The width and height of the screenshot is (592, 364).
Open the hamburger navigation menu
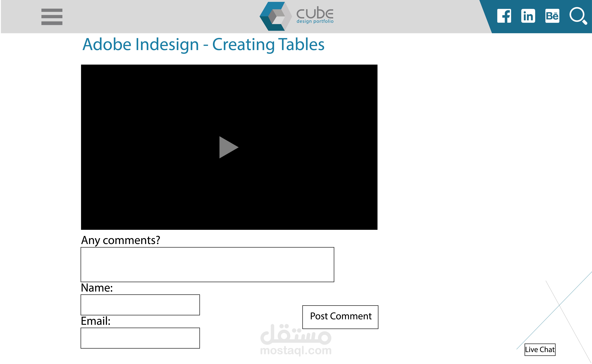click(52, 17)
